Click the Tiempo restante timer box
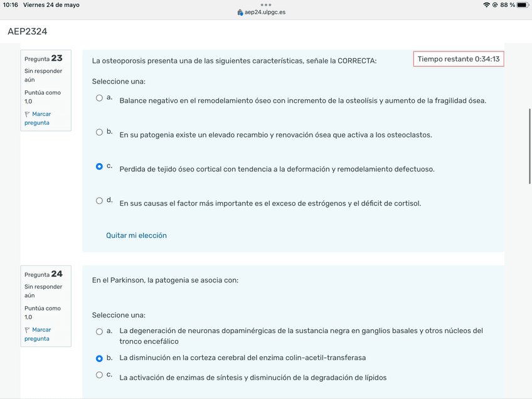This screenshot has height=399, width=532. (x=459, y=59)
